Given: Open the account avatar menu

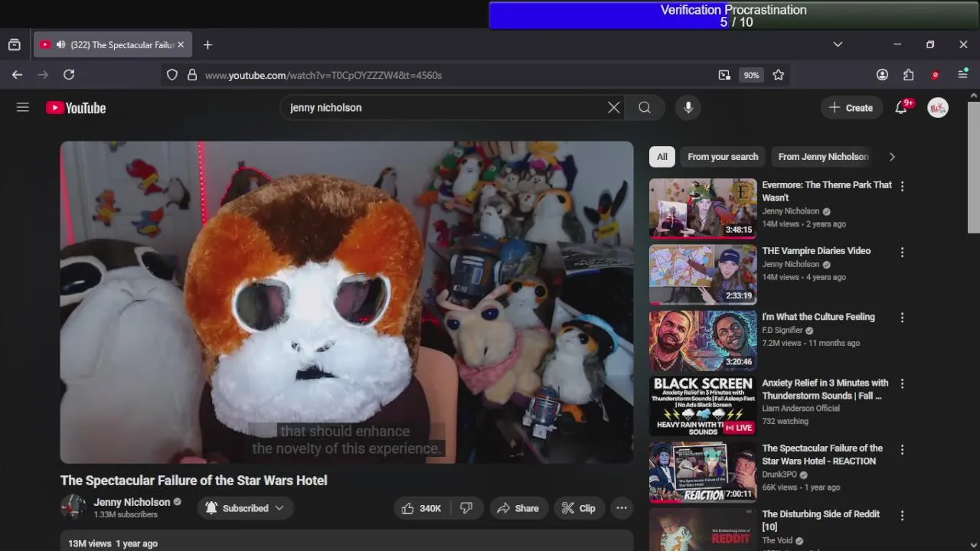Looking at the screenshot, I should click(x=938, y=108).
